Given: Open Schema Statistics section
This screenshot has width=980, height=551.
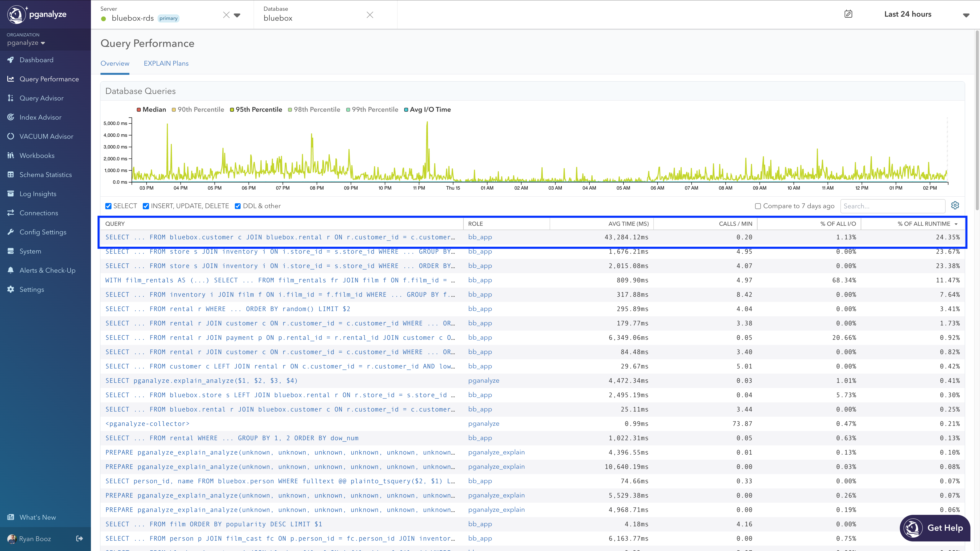Looking at the screenshot, I should [45, 174].
